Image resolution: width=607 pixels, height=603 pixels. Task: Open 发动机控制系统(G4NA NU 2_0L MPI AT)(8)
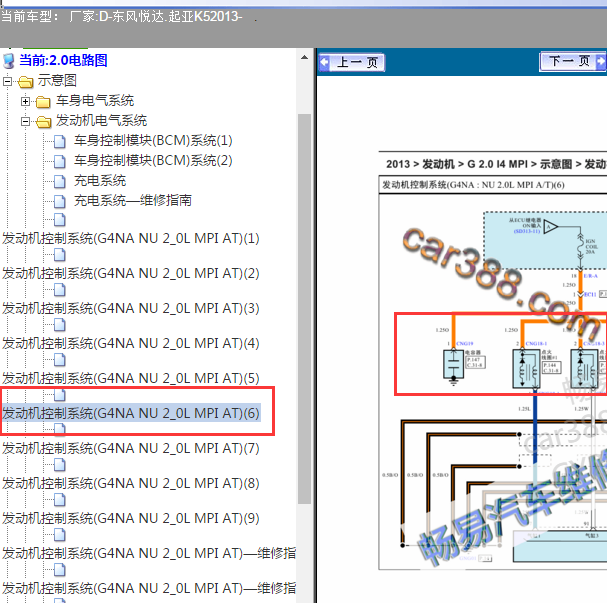click(131, 483)
